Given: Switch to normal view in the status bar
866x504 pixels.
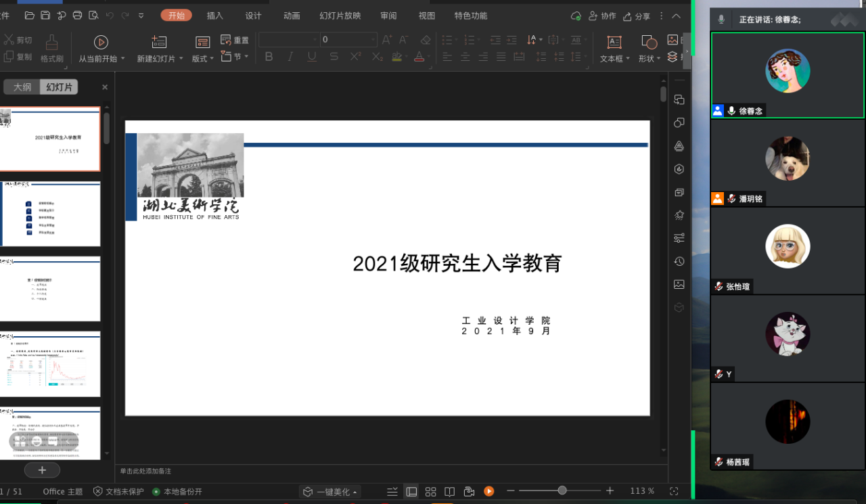Looking at the screenshot, I should point(411,491).
